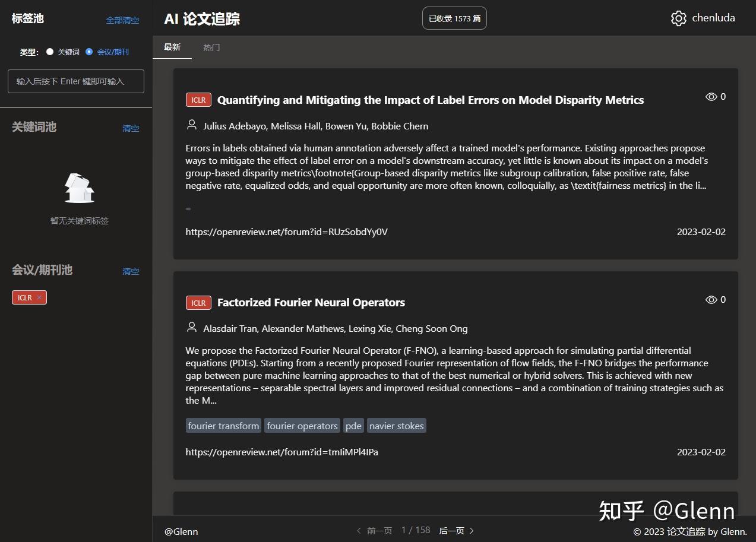Click 全部清空 to clear all tags

point(122,20)
